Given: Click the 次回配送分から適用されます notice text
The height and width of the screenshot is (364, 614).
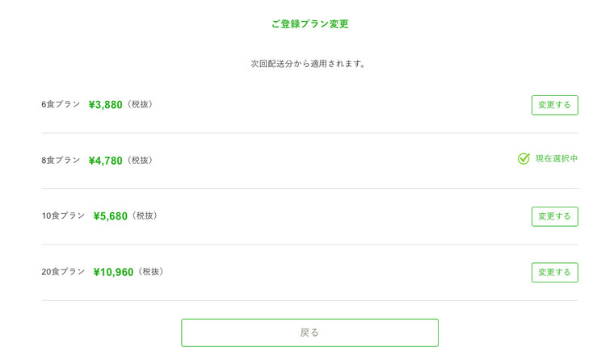Looking at the screenshot, I should (x=308, y=64).
